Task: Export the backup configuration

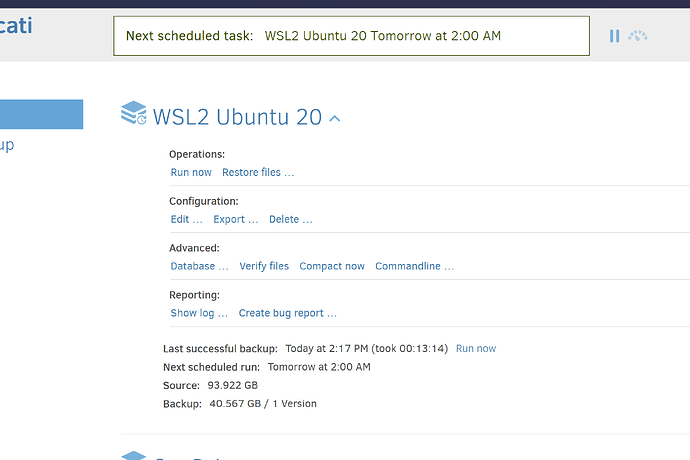Action: coord(235,219)
